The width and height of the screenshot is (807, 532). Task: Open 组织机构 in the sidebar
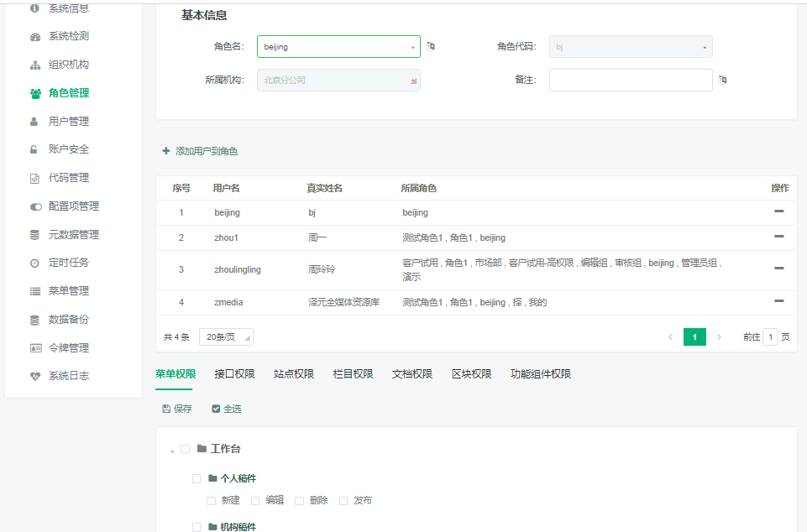coord(68,65)
